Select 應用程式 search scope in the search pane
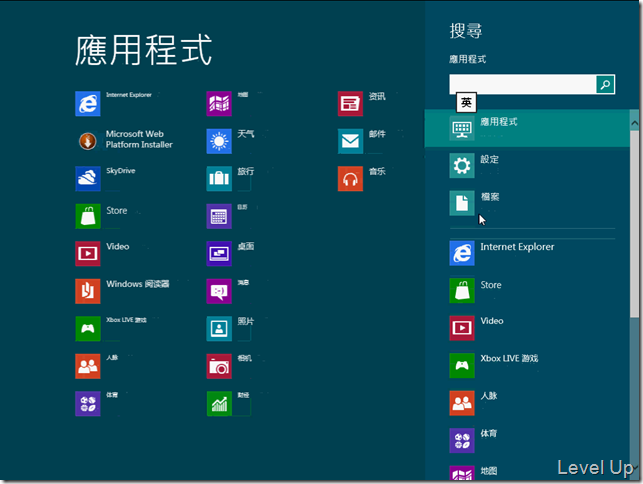 527,128
